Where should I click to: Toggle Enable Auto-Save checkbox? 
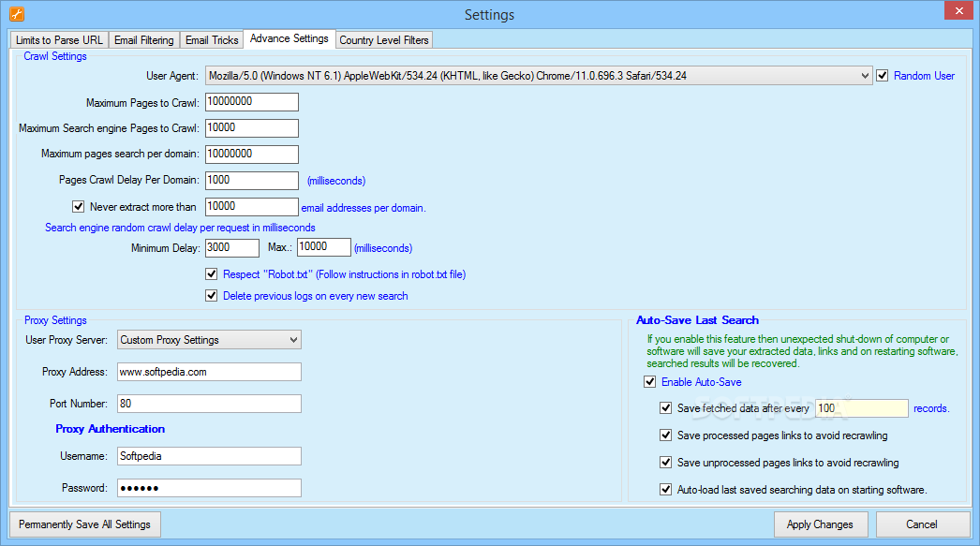pos(650,382)
